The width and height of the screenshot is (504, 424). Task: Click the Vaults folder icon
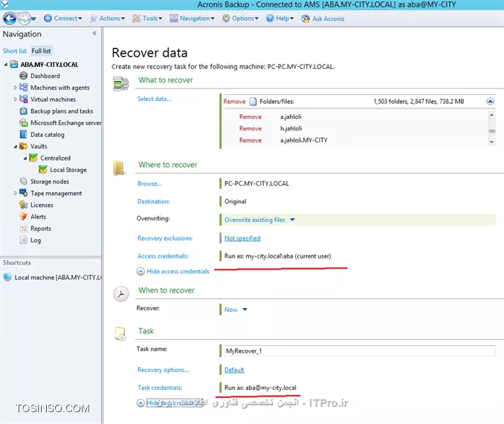24,146
